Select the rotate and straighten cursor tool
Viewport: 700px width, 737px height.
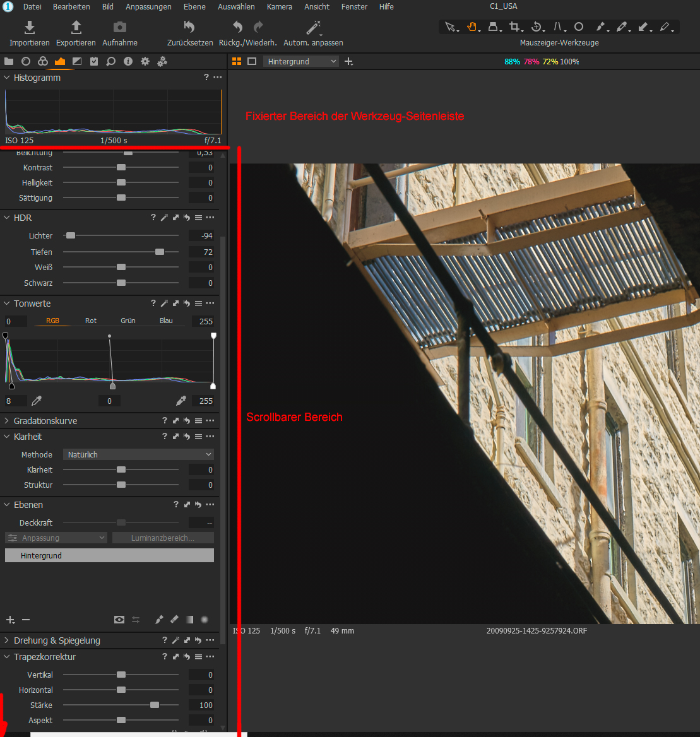(537, 27)
